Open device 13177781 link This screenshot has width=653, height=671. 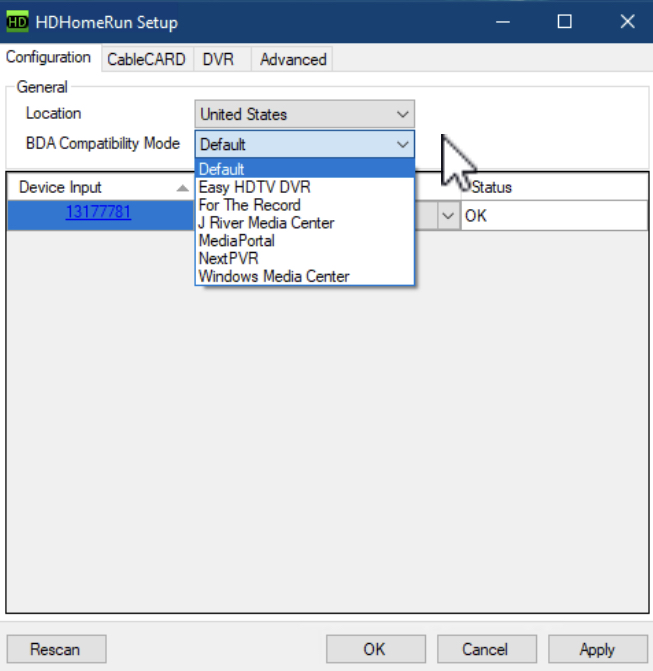[x=98, y=211]
